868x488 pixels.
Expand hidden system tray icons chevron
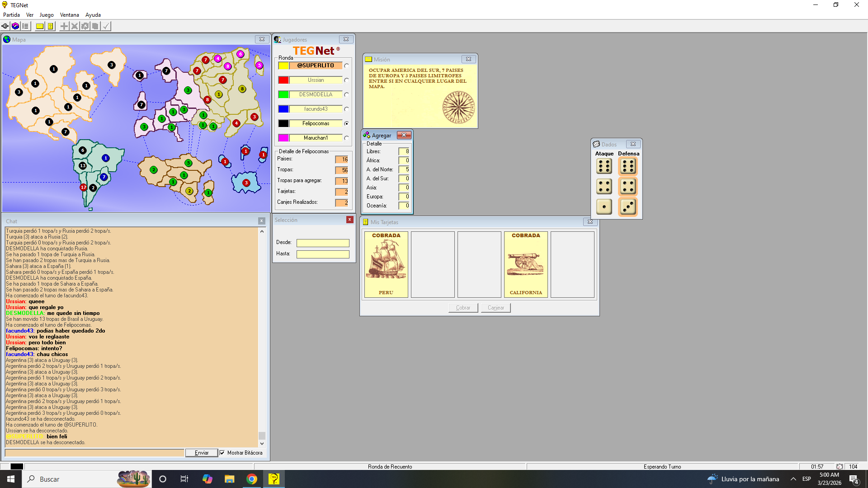pos(793,479)
